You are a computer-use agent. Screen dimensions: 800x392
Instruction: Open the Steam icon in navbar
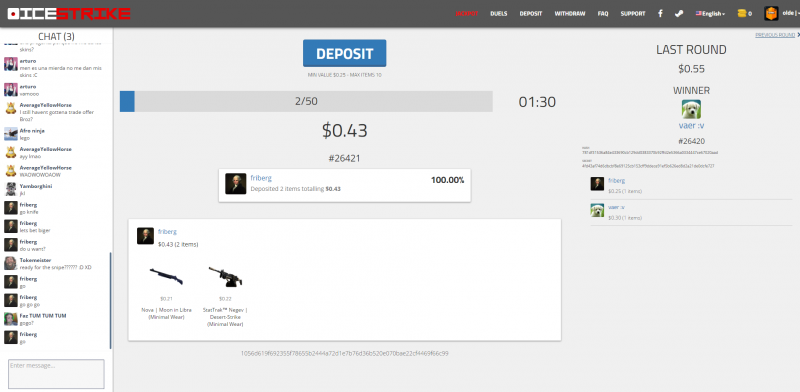(x=679, y=14)
